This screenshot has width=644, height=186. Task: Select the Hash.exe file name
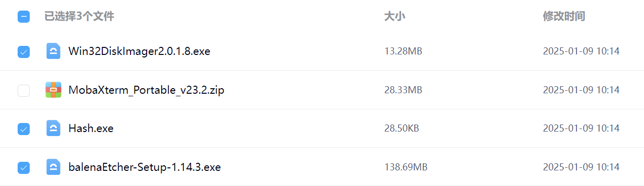coord(91,129)
